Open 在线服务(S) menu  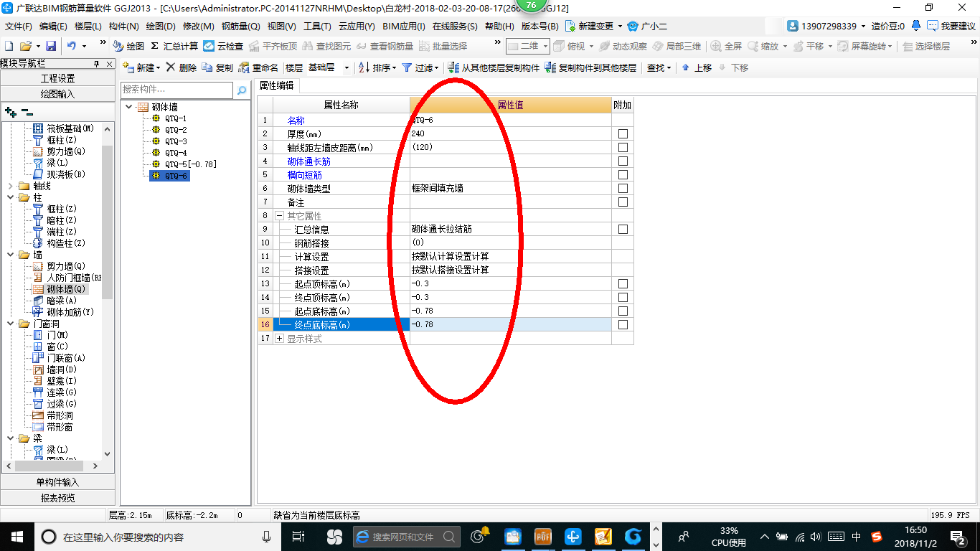[x=455, y=27]
